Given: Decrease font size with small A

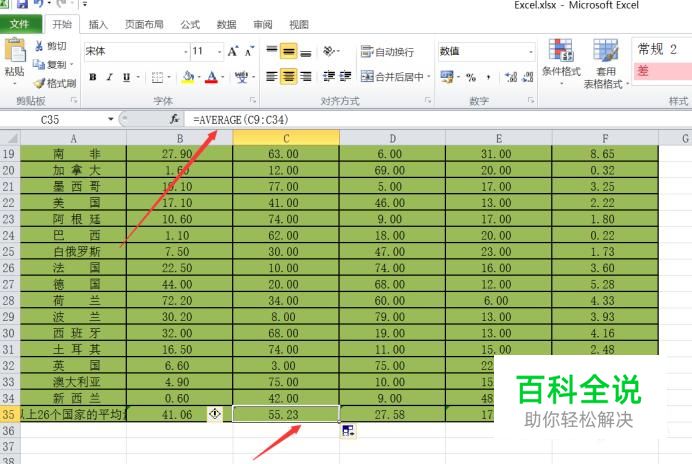Looking at the screenshot, I should 249,51.
